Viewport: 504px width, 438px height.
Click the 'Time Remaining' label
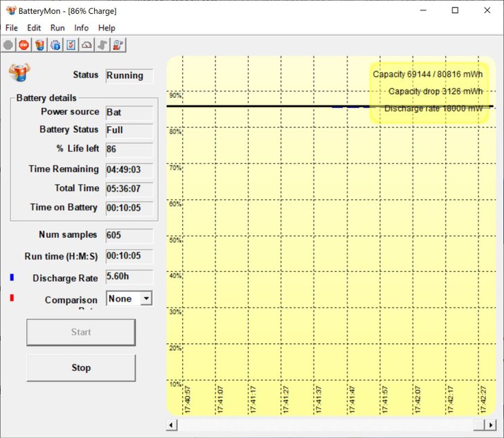(64, 169)
